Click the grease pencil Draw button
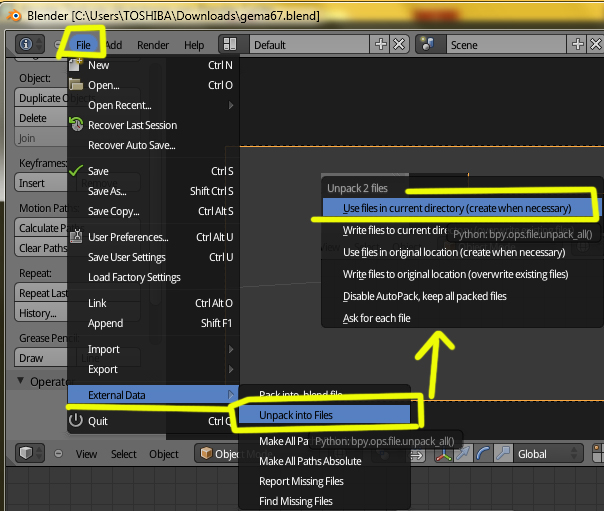 (41, 358)
